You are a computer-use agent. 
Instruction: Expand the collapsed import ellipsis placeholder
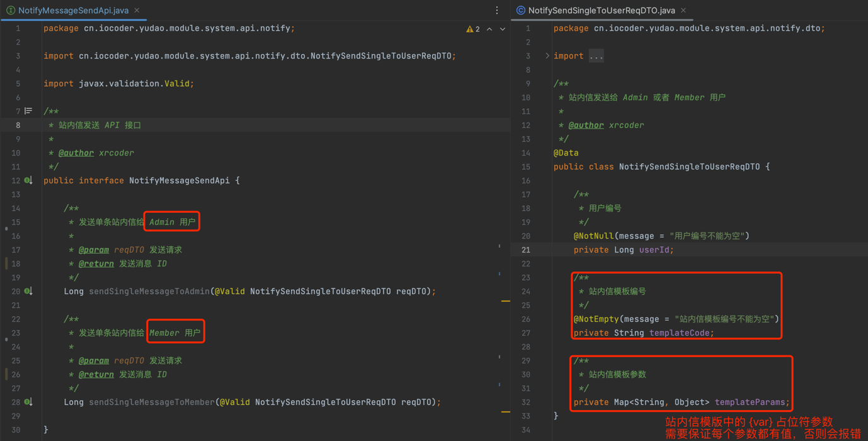pyautogui.click(x=596, y=56)
